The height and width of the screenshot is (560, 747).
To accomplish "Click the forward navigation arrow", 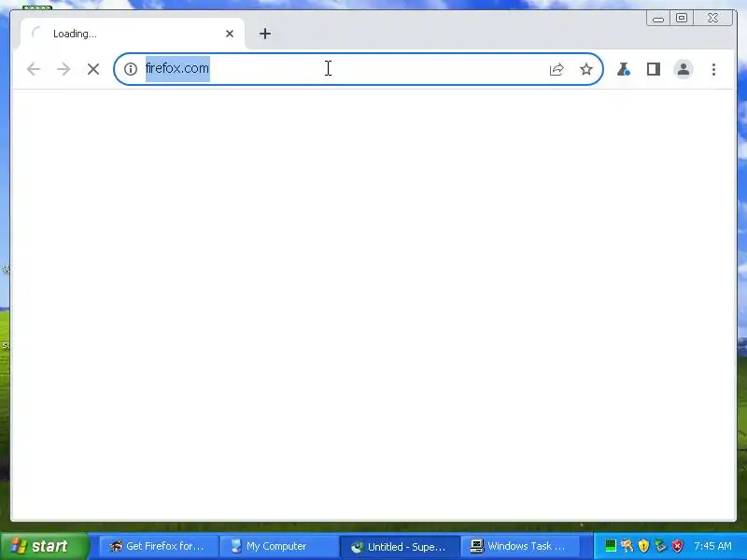I will 63,69.
